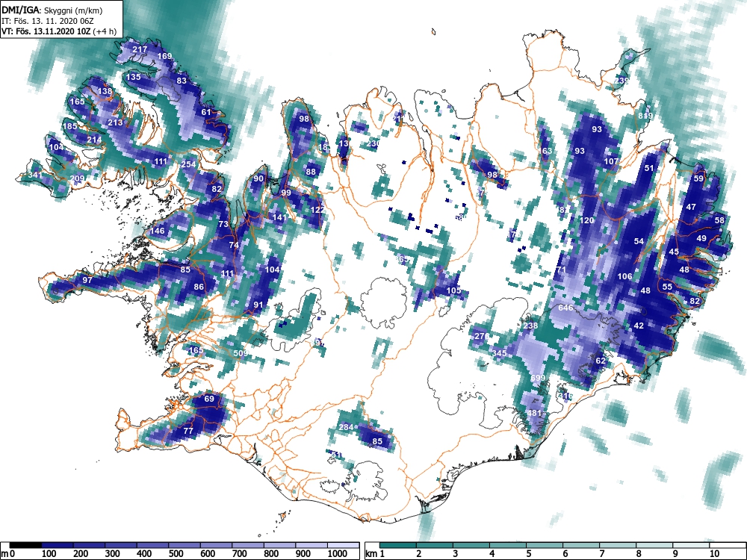Click the '10' label in the km legend
This screenshot has height=560, width=747.
714,554
